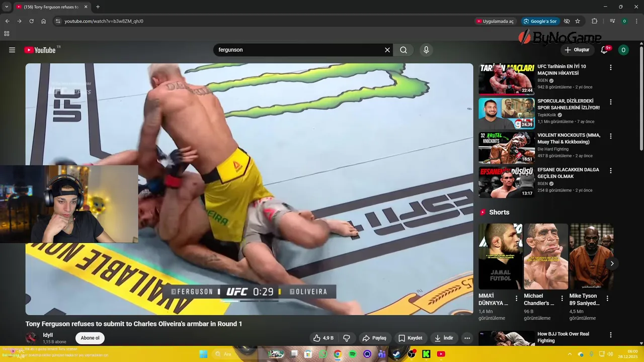644x362 pixels.
Task: Open Michael Chandler's short thumbnail
Action: coord(545,256)
